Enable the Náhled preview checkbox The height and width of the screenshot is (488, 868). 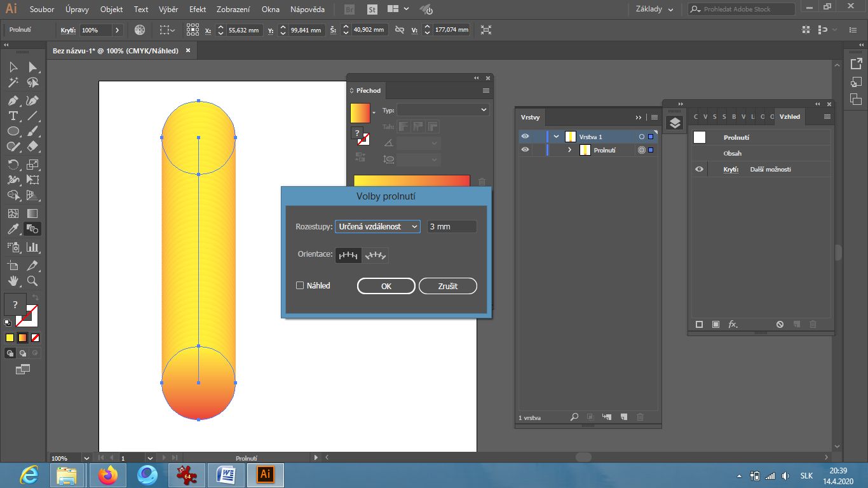(300, 286)
